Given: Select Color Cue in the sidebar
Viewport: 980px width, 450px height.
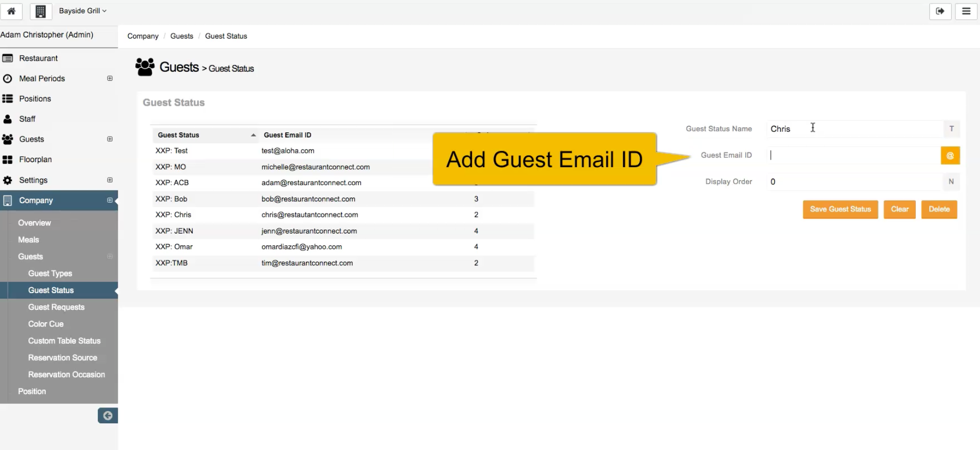Looking at the screenshot, I should 46,324.
